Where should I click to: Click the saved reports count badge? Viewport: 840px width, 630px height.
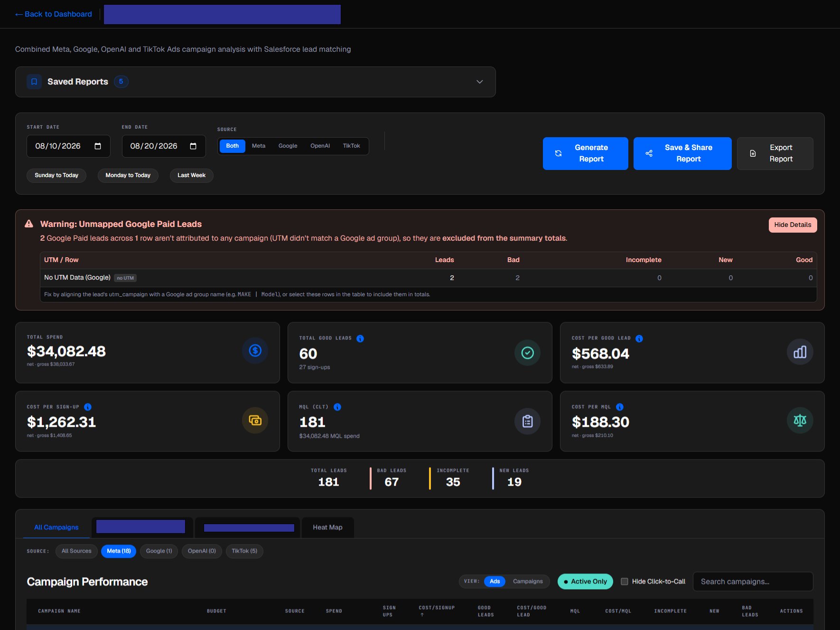(121, 82)
